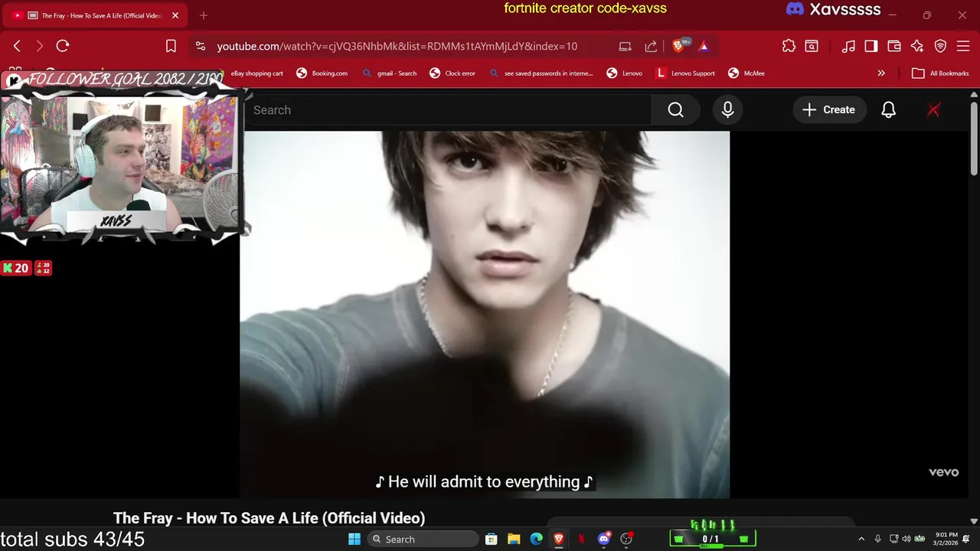This screenshot has width=980, height=551.
Task: Open the media control music note icon
Action: click(x=848, y=46)
